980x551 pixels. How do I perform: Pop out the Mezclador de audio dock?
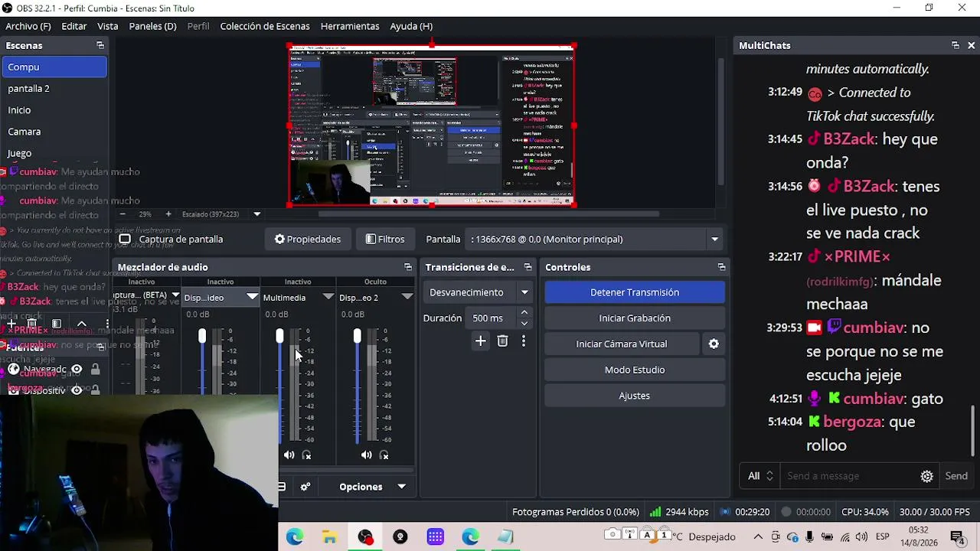pos(408,267)
